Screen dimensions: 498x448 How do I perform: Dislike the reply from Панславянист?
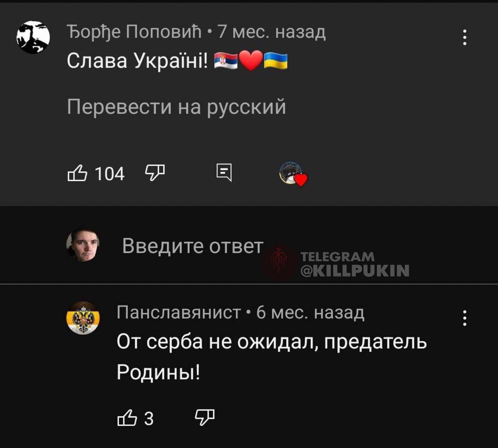coord(204,417)
